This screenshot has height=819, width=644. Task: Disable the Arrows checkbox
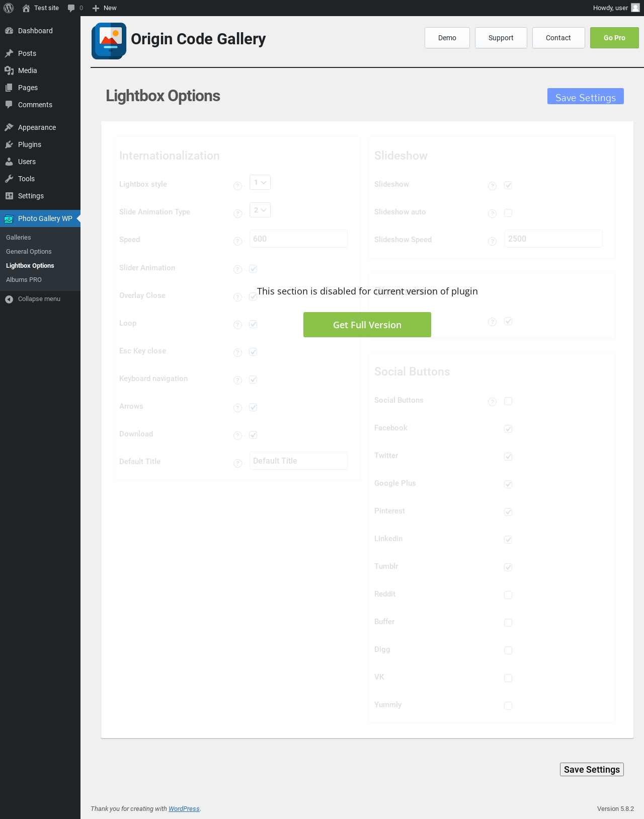pos(253,407)
